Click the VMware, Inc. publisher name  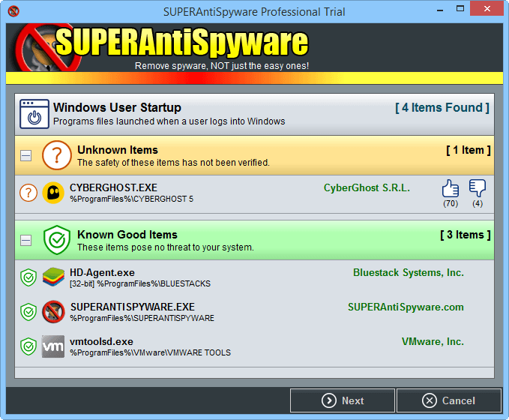(433, 342)
